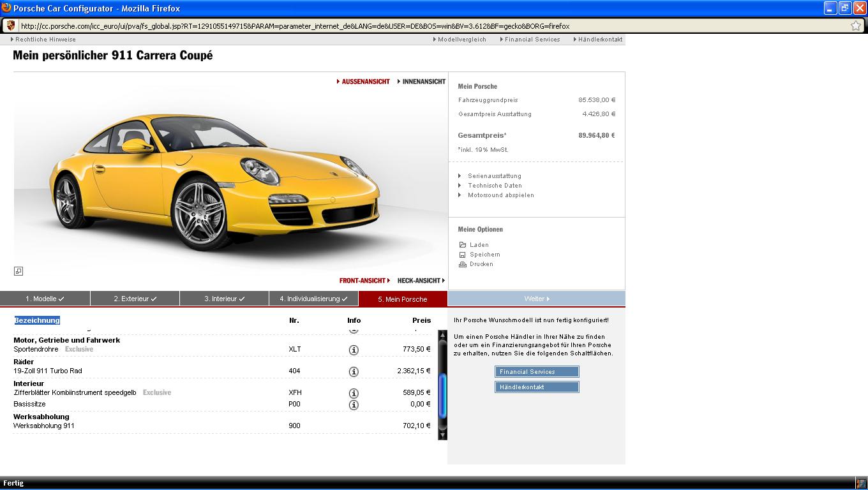Click the bookmark star in address bar
Viewport: 868px width, 490px height.
(855, 26)
